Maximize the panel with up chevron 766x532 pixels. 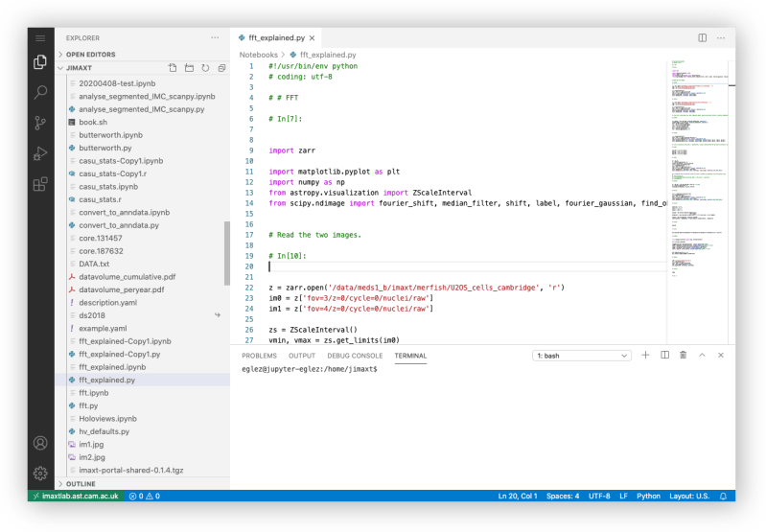point(702,356)
